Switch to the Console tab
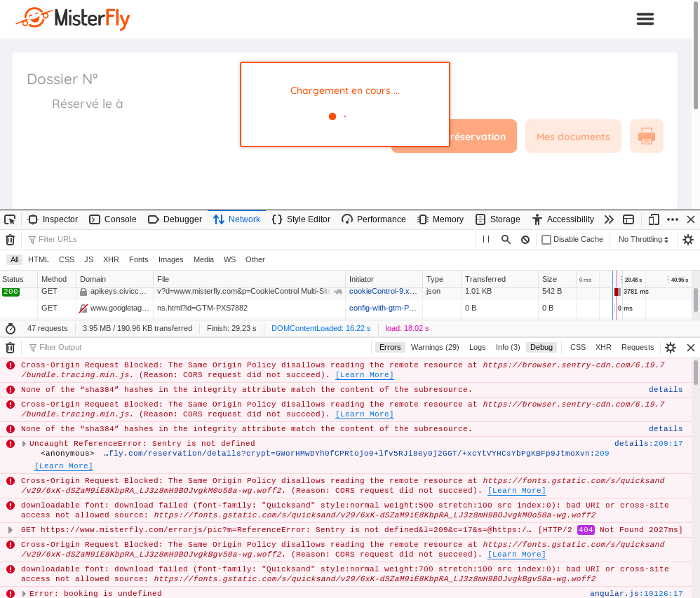The image size is (700, 598). click(113, 219)
